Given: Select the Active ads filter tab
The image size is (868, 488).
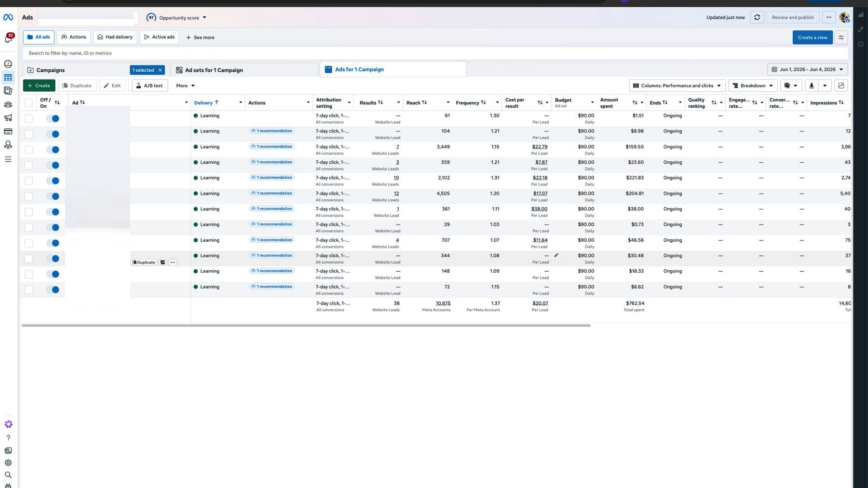Looking at the screenshot, I should [159, 37].
